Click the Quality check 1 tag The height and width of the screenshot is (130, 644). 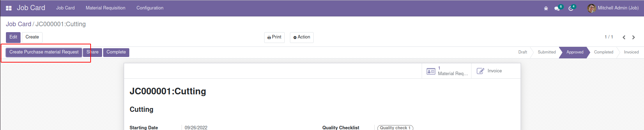(x=395, y=128)
